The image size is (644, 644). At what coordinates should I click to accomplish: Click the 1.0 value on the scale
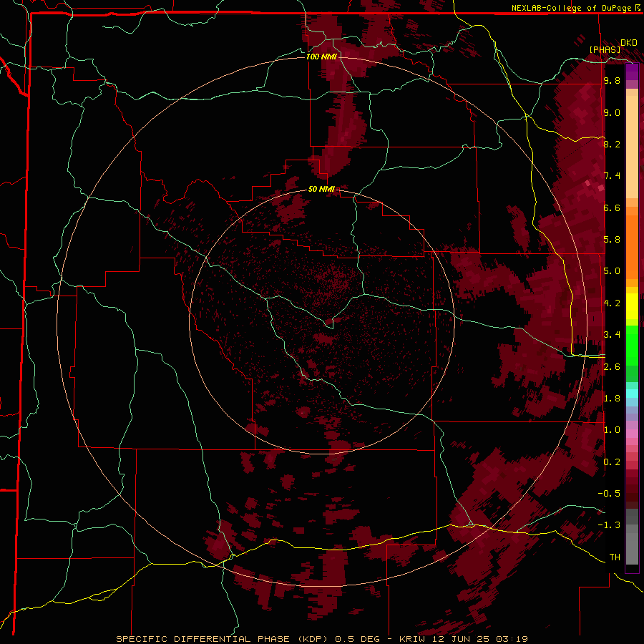click(612, 430)
